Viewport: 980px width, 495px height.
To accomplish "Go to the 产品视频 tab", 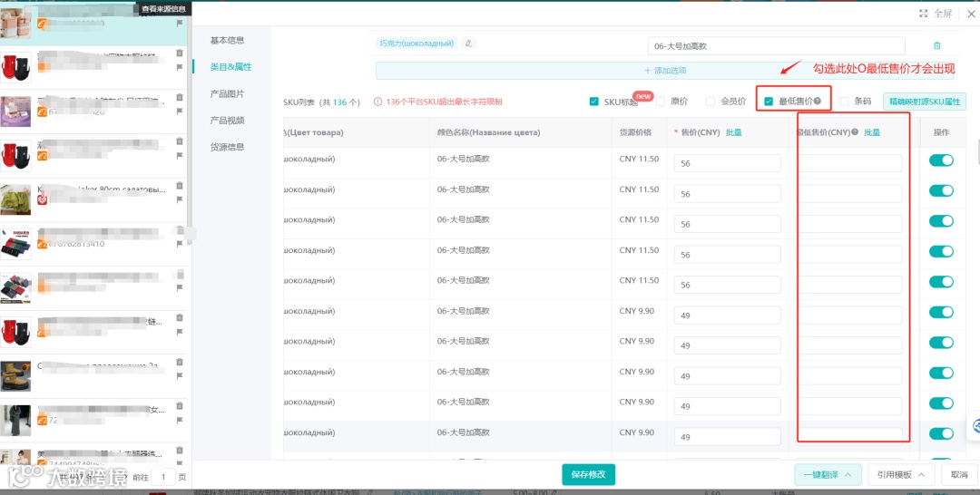I will [x=227, y=121].
